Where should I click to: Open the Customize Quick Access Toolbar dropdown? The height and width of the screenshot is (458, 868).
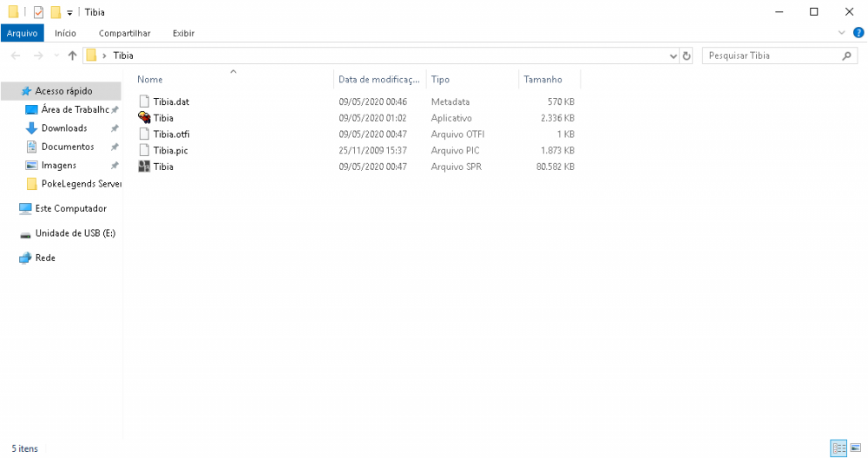[69, 13]
